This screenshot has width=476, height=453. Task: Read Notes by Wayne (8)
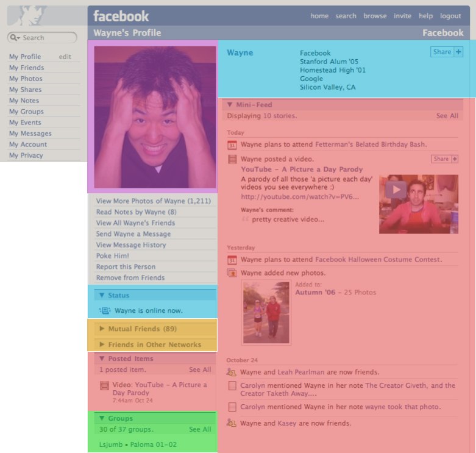[x=137, y=212]
